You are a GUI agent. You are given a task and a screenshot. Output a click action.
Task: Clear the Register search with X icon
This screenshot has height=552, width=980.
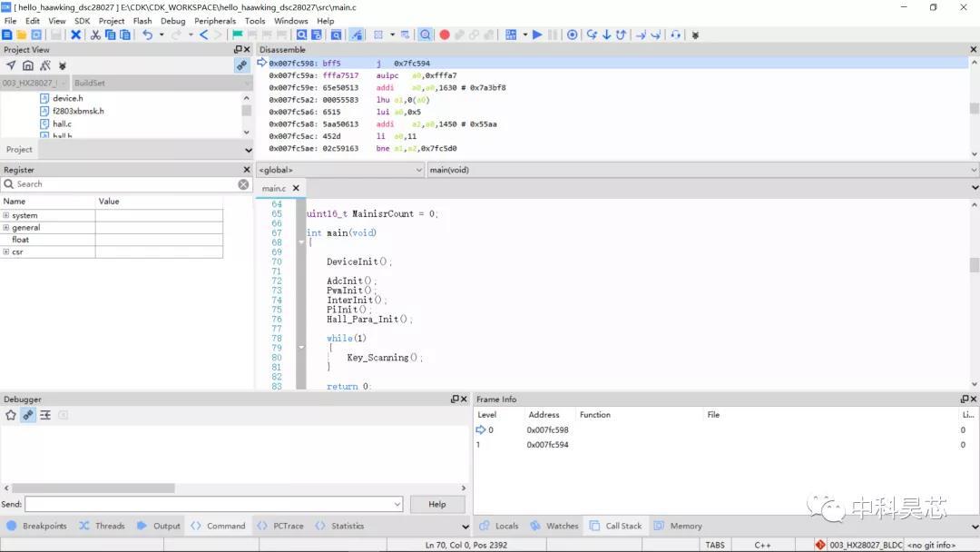point(243,184)
